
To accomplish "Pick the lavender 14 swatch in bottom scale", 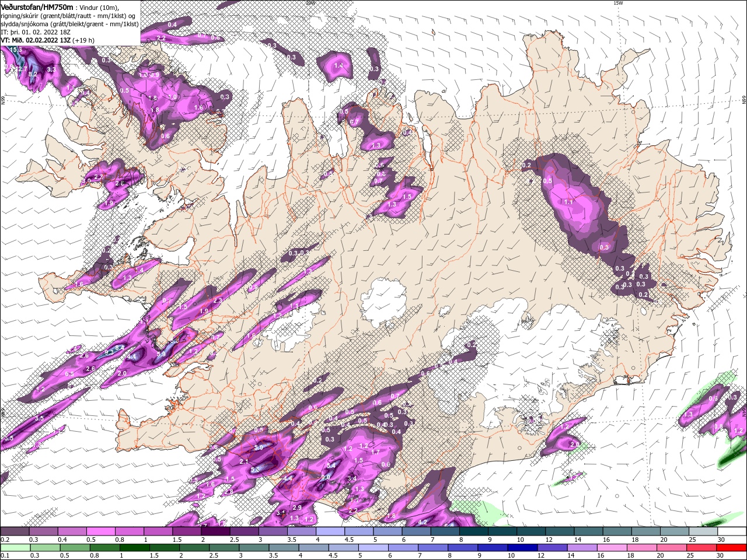I will point(581,548).
